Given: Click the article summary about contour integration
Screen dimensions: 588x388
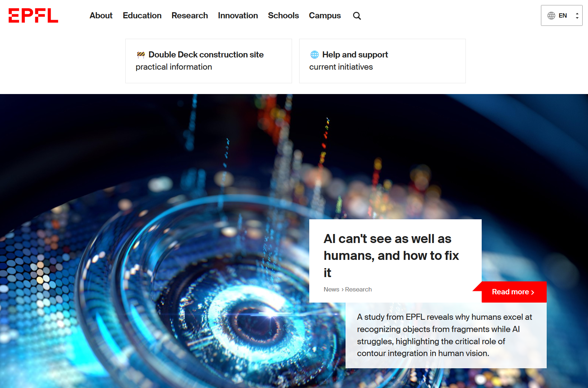Looking at the screenshot, I should 445,335.
